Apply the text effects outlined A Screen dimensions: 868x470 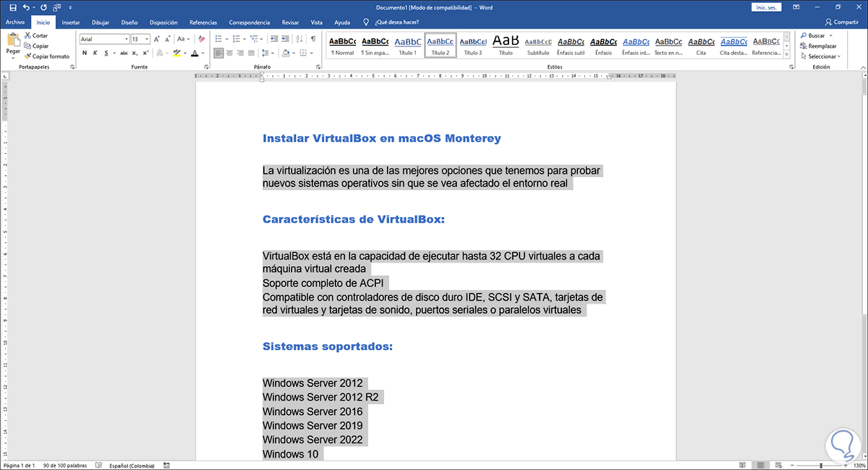160,53
